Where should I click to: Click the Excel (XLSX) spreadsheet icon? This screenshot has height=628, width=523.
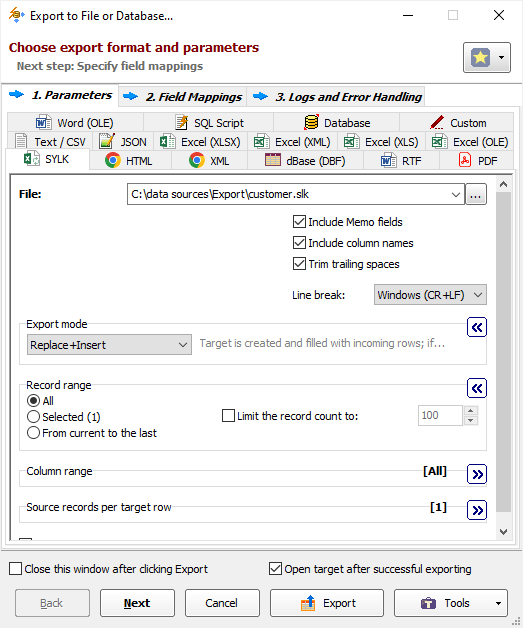click(167, 141)
